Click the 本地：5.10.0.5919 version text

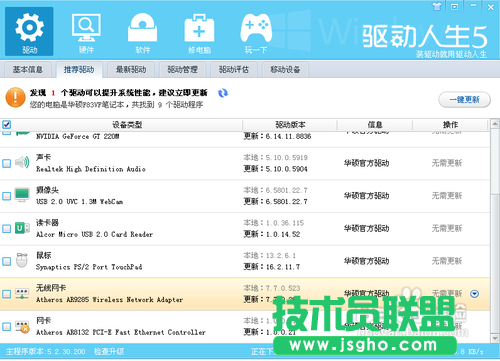click(x=276, y=157)
